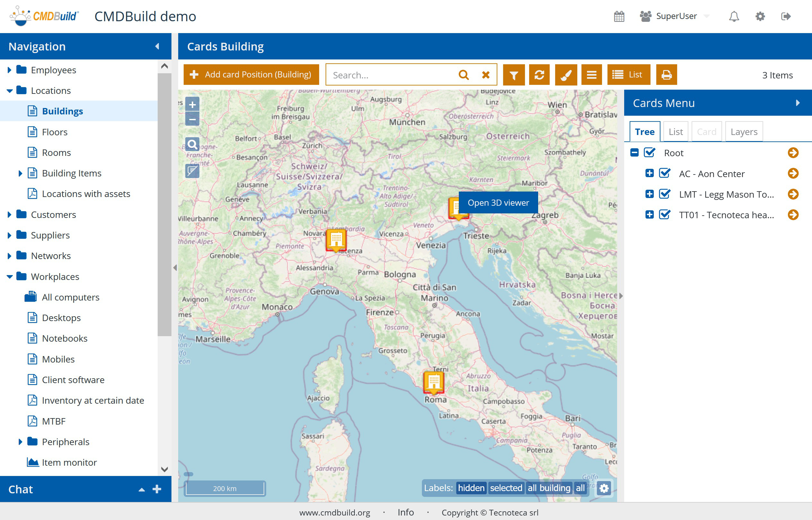Expand the Employees folder
This screenshot has width=812, height=520.
pos(9,70)
